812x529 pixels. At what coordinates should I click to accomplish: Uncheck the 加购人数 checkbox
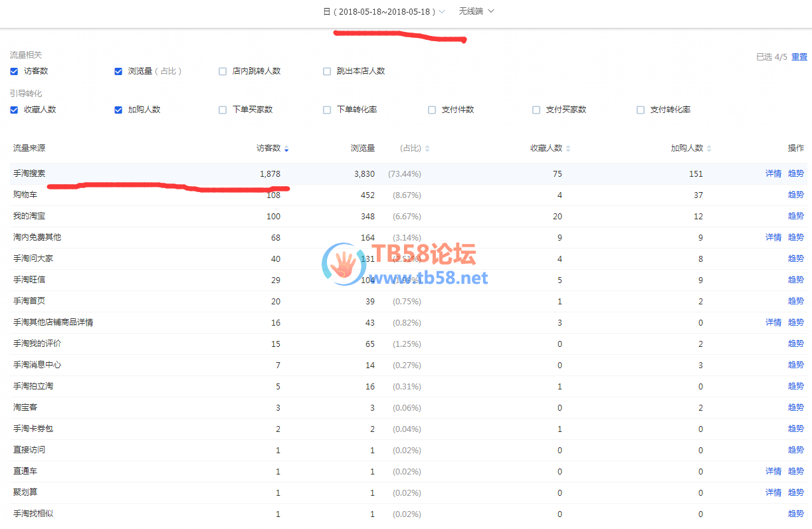(118, 110)
